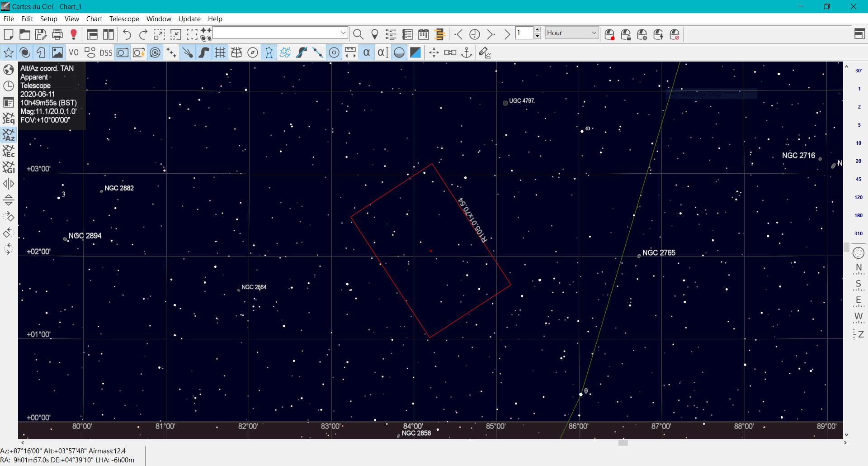This screenshot has width=868, height=466.
Task: Click the magnifier advanced search icon
Action: [x=358, y=34]
